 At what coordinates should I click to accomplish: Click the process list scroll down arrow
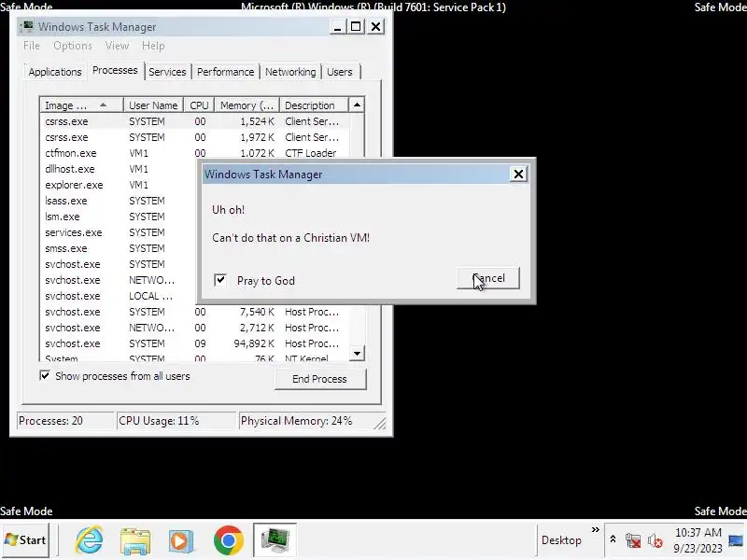tap(357, 354)
